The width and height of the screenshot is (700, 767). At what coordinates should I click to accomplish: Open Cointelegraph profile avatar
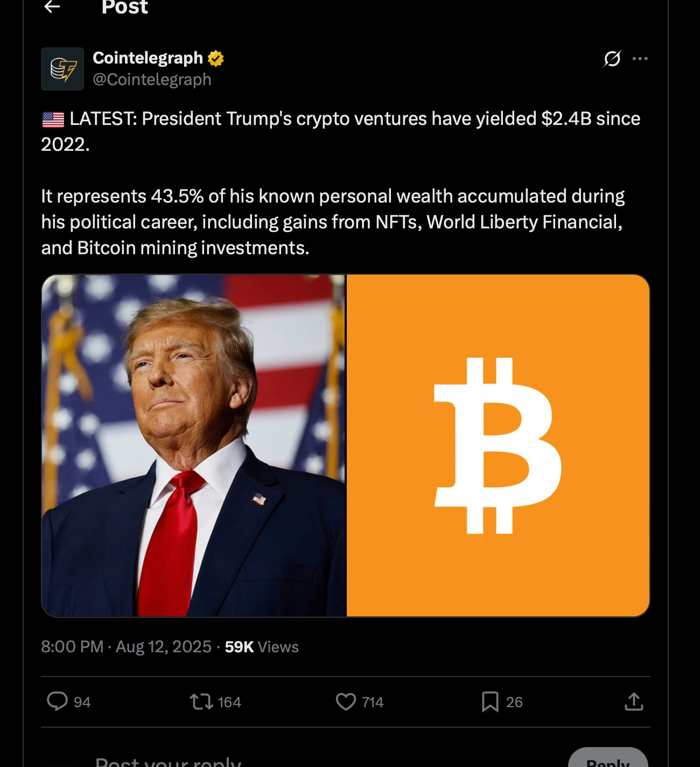click(62, 69)
